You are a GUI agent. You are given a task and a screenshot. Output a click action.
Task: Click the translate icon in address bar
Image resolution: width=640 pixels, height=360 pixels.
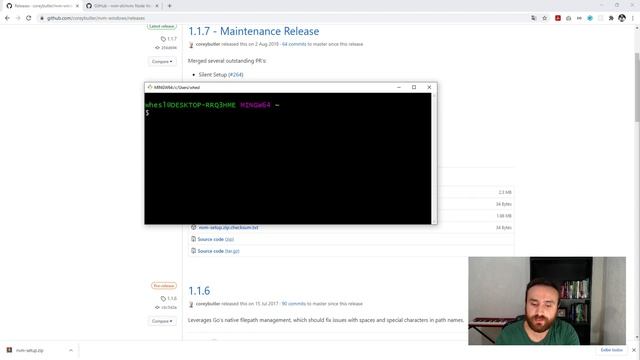point(533,18)
